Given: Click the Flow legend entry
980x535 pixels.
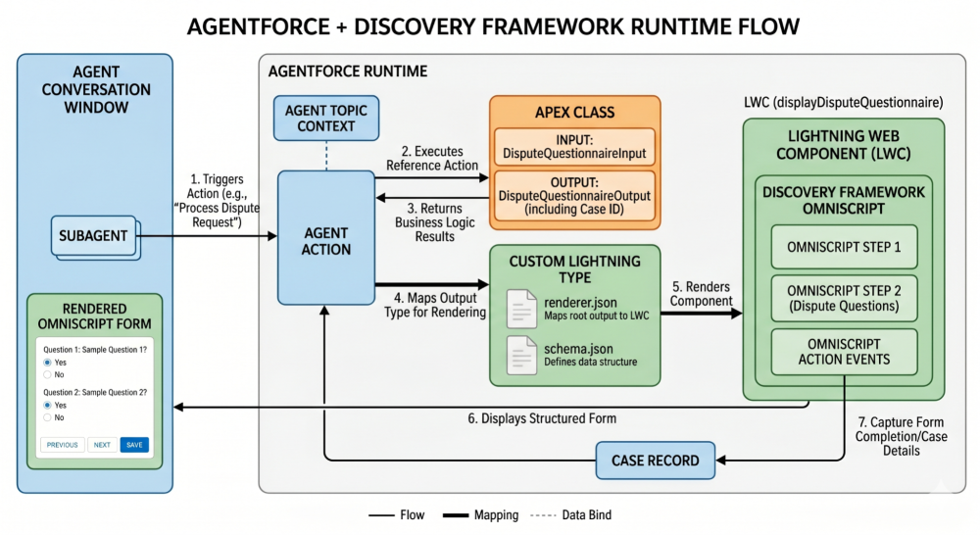Looking at the screenshot, I should coord(396,515).
